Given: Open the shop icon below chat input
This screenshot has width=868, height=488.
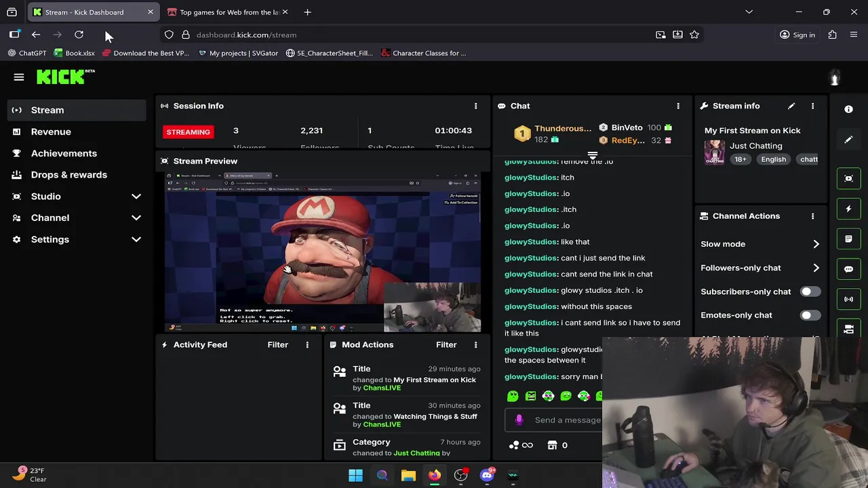Looking at the screenshot, I should point(552,445).
